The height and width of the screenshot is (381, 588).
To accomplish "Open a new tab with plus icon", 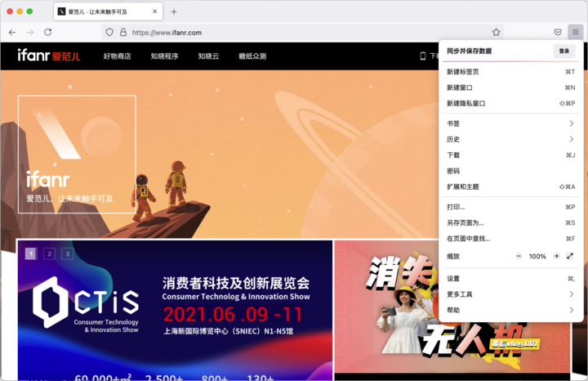I will tap(174, 11).
